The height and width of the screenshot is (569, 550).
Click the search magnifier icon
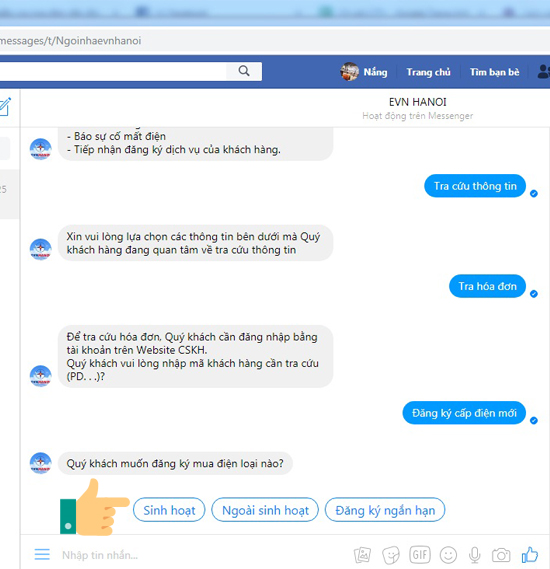click(244, 71)
